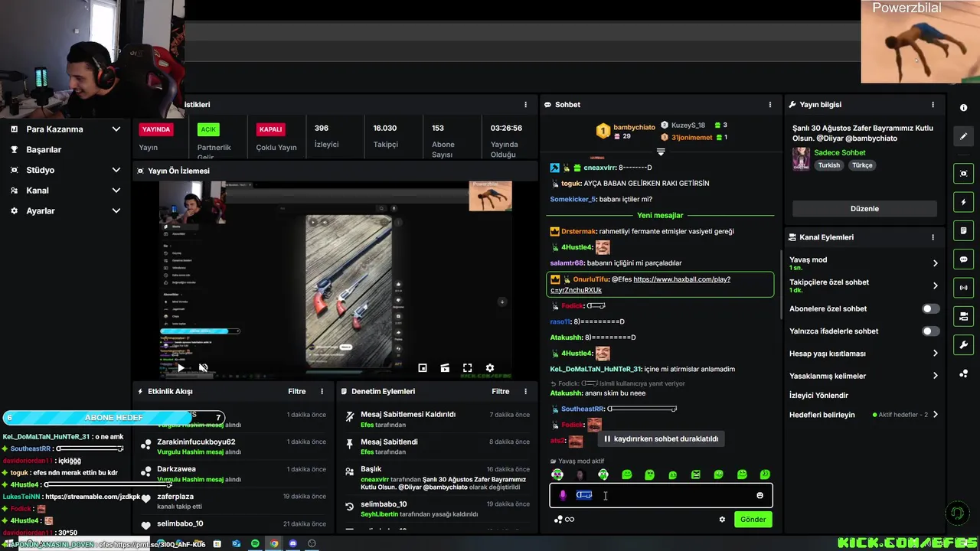Click the infinity icon below chat input
This screenshot has height=551, width=980.
click(569, 520)
